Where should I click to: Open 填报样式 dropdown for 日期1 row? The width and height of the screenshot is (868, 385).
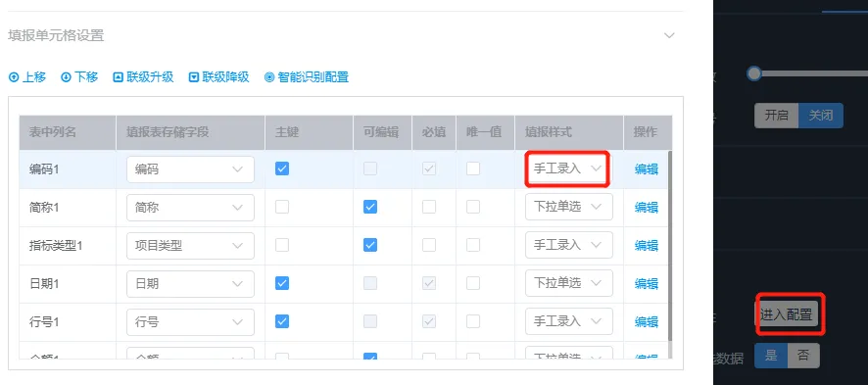568,283
